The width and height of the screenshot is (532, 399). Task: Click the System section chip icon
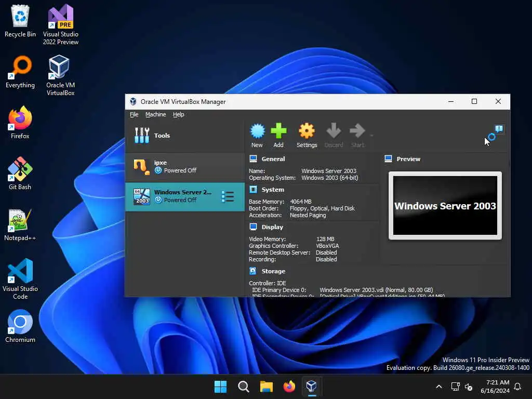(x=253, y=189)
